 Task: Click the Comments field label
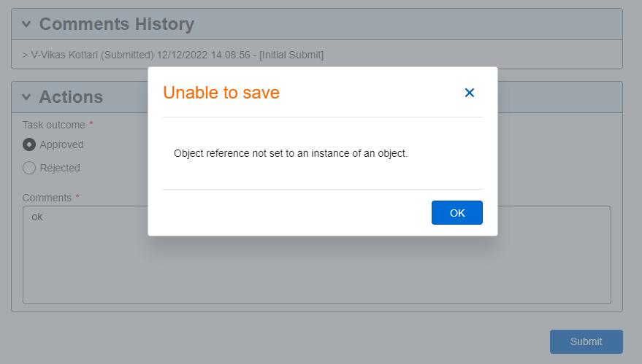[x=47, y=198]
